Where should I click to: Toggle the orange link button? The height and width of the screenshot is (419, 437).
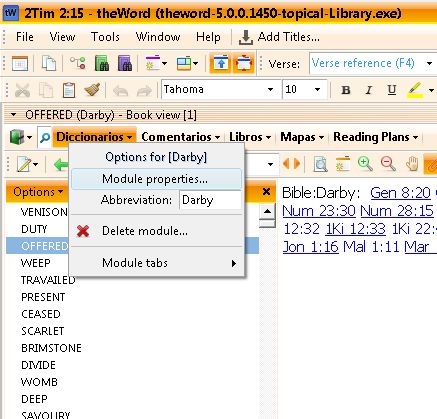[430, 164]
